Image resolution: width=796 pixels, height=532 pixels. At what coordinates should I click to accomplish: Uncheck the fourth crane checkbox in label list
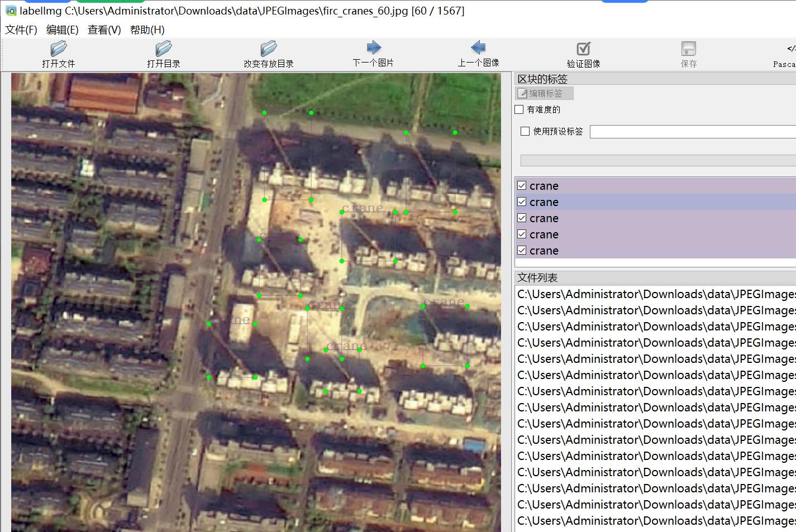pos(522,234)
